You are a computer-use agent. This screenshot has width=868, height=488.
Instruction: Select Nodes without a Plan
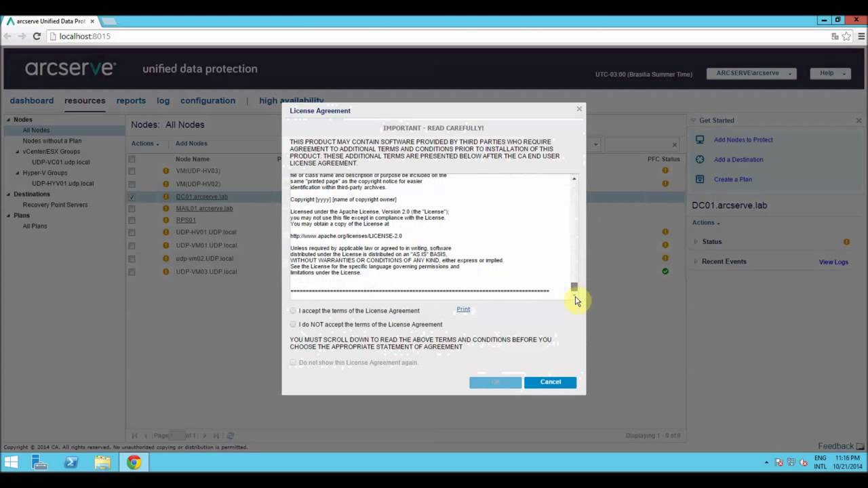click(52, 141)
